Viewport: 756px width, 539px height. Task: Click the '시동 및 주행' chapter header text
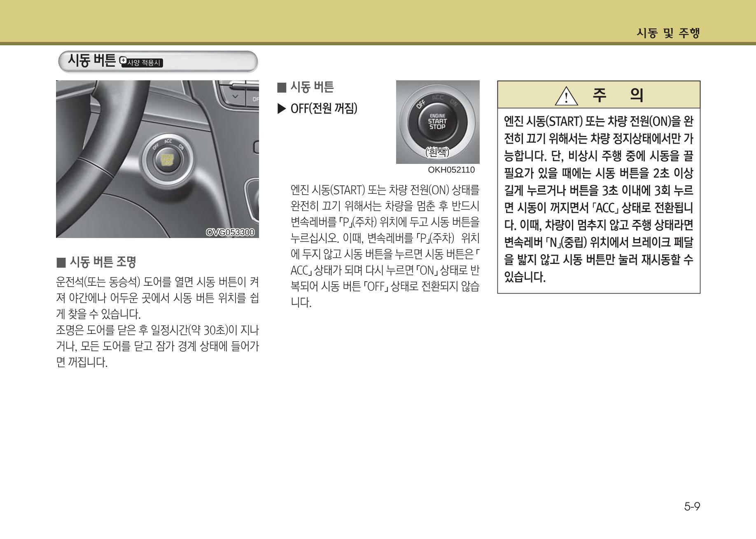click(668, 33)
